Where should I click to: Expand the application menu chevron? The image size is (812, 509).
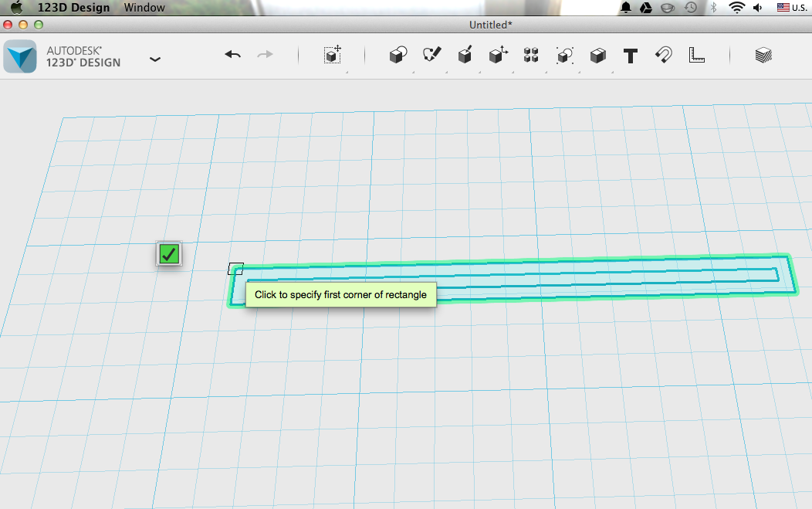click(155, 59)
